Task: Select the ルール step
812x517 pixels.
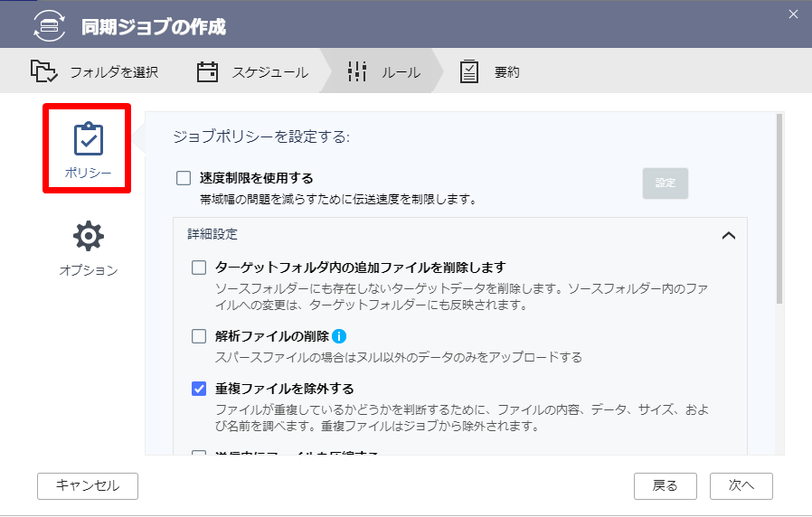Action: [x=383, y=72]
